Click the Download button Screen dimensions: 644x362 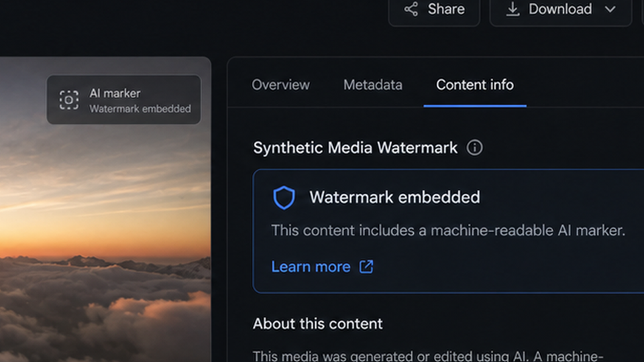tap(561, 10)
